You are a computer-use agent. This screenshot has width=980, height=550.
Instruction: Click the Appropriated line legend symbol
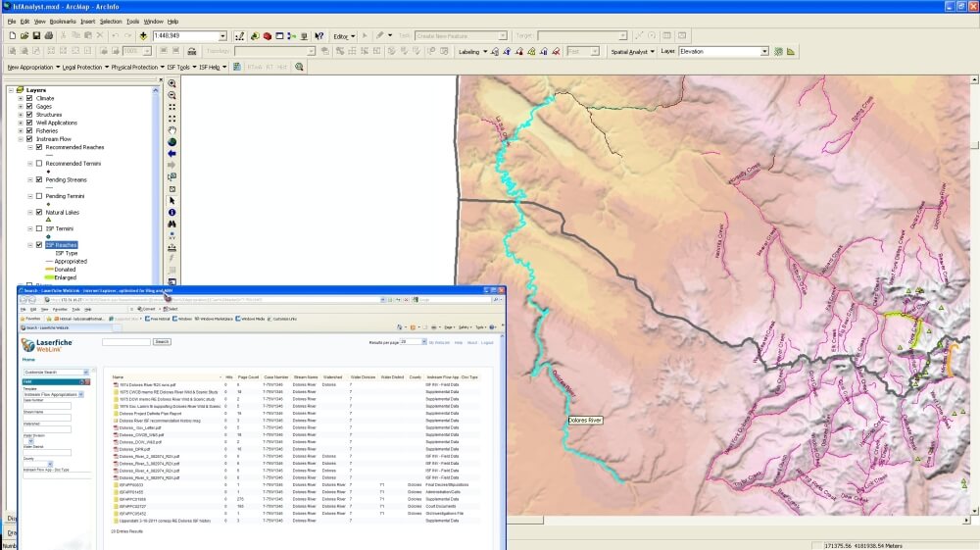(49, 261)
